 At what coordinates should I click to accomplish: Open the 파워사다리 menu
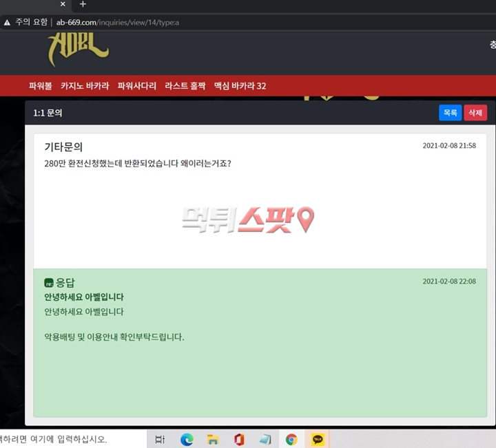coord(137,85)
